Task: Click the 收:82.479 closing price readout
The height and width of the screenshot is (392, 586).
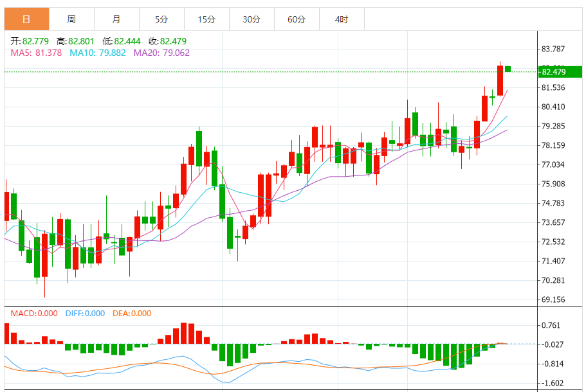Action: click(167, 41)
